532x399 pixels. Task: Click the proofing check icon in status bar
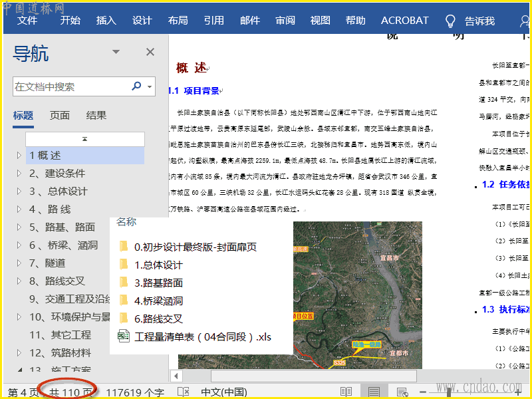point(184,392)
